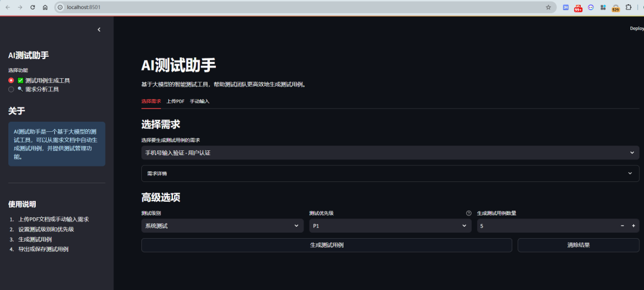Image resolution: width=644 pixels, height=290 pixels.
Task: Click the main AI测试助手 page title
Action: coord(179,65)
